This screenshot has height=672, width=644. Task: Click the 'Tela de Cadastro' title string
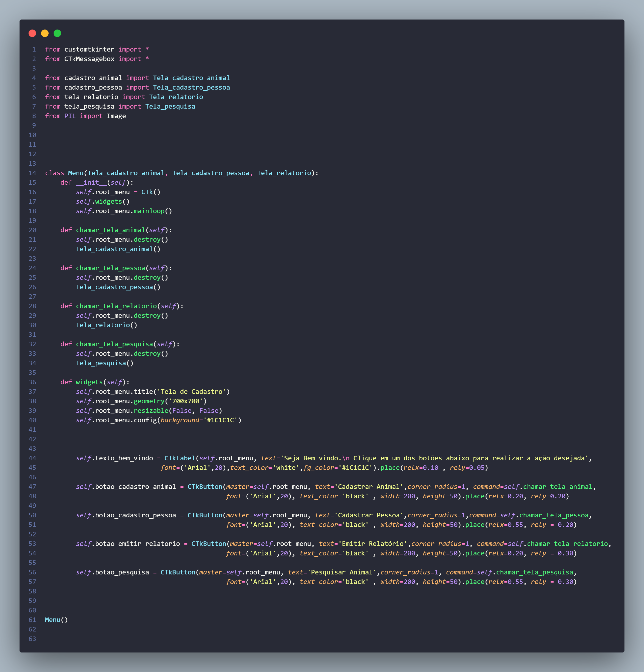(x=194, y=391)
